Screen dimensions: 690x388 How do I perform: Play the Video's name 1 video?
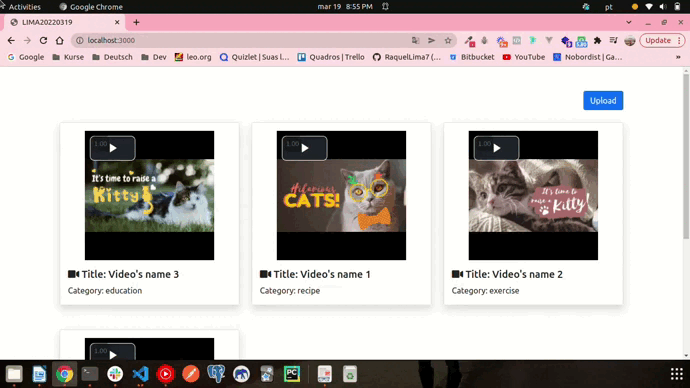pyautogui.click(x=305, y=148)
